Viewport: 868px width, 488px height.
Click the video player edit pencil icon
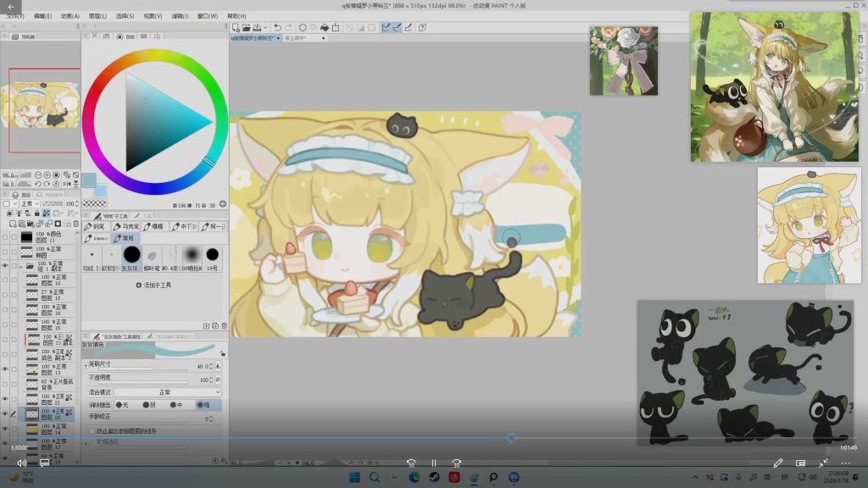click(778, 463)
